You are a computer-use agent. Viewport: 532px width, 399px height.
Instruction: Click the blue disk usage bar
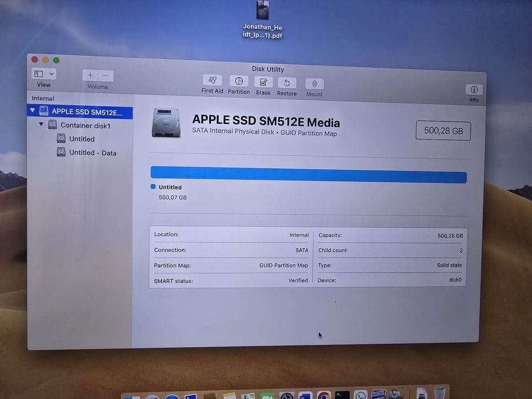click(308, 175)
